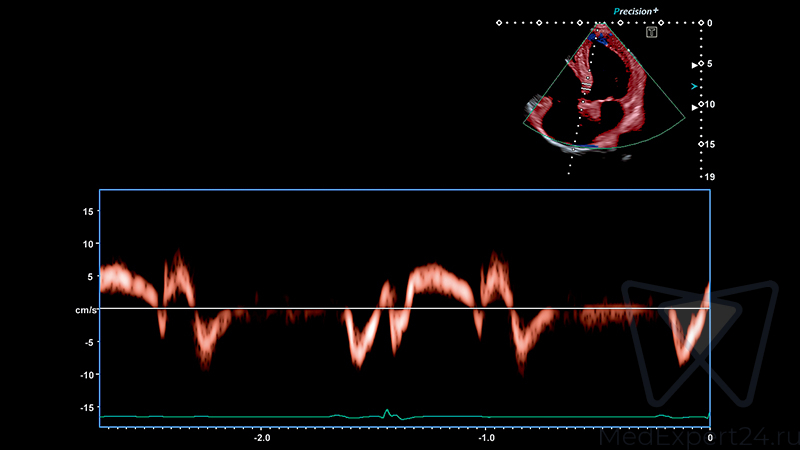Click the leftmost diamond on horizontal ruler
Viewport: 800px width, 450px height.
point(500,22)
